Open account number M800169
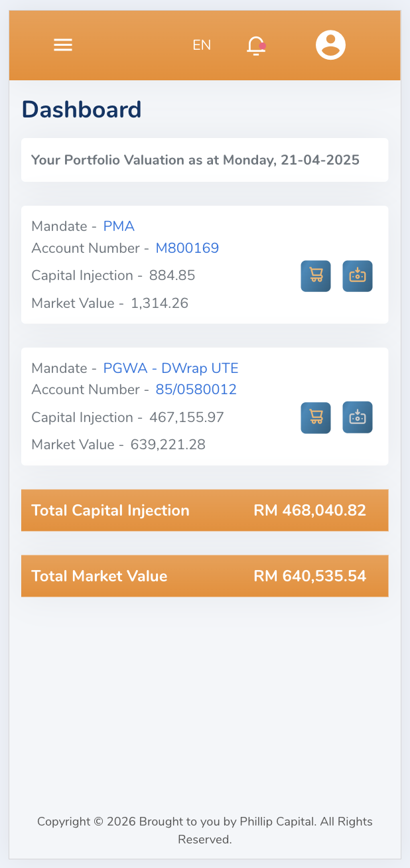Screen dimensions: 410x868 click(187, 248)
